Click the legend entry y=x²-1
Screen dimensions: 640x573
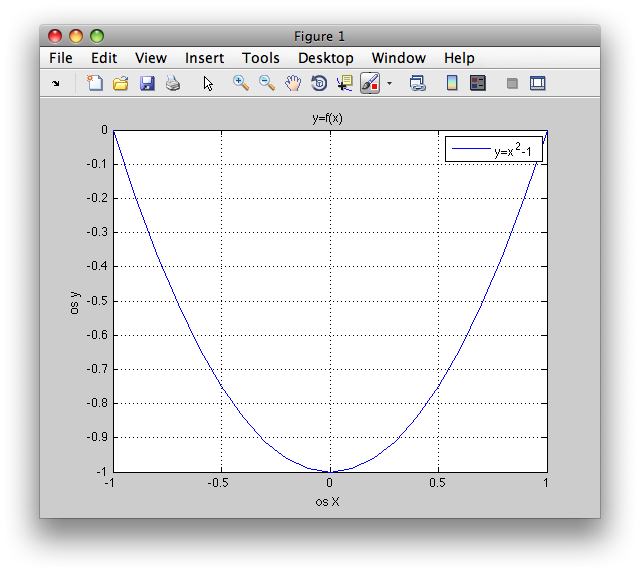coord(494,149)
